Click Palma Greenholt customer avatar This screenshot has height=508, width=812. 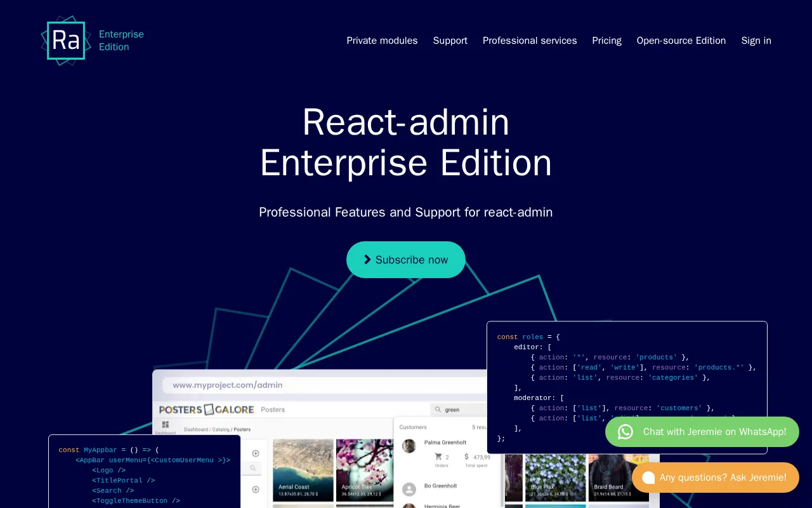point(409,446)
